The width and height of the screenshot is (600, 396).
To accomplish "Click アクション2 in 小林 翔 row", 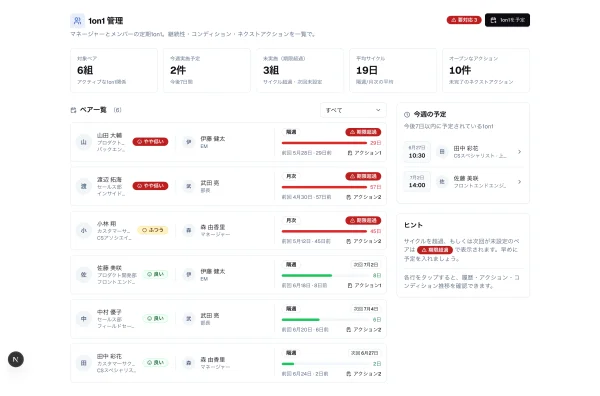I will tap(364, 241).
